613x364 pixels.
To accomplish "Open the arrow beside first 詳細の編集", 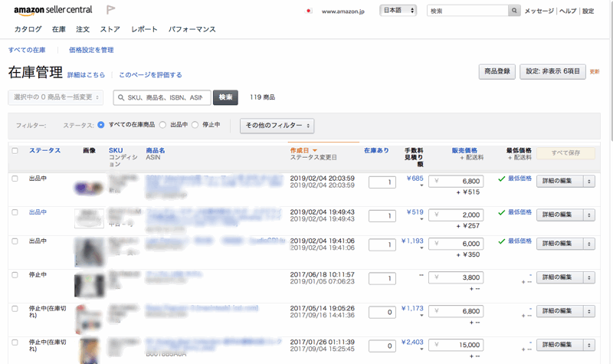I will coord(588,182).
